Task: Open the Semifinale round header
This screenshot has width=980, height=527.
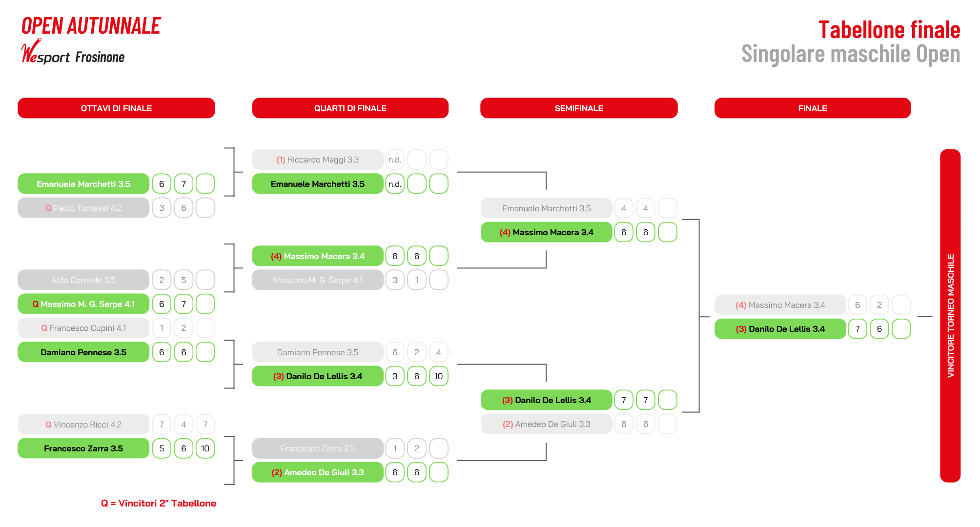Action: point(579,108)
